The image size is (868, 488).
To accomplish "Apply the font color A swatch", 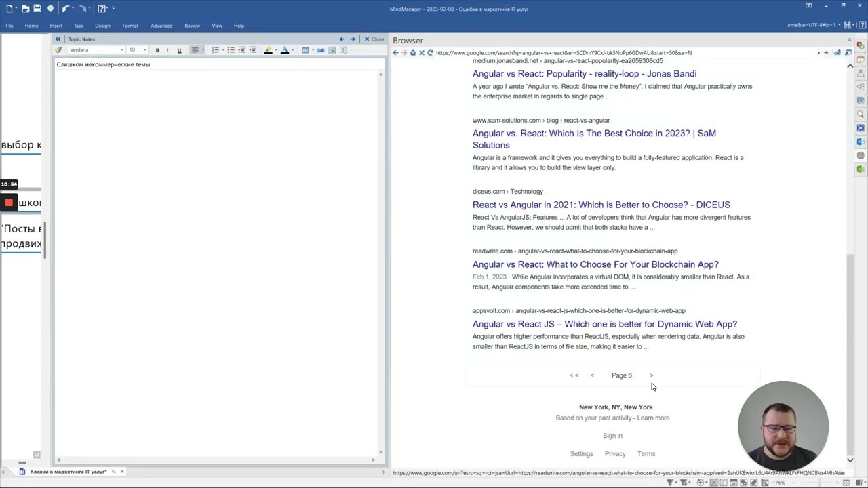I will click(284, 50).
